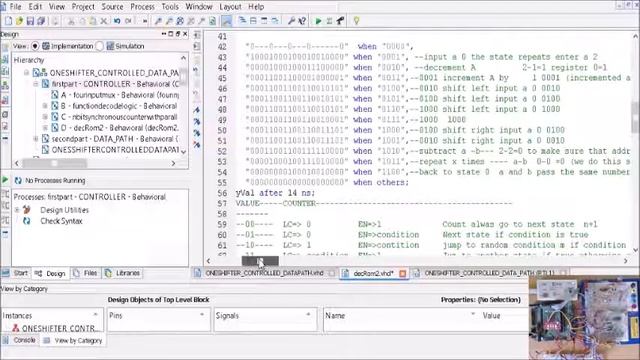Click the Cut scissors icon

point(71,21)
